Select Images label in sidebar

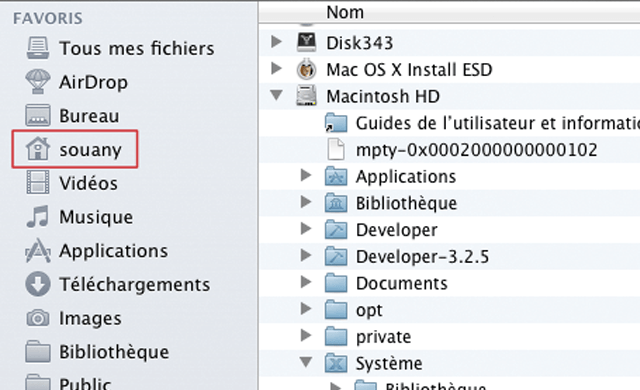click(x=91, y=318)
